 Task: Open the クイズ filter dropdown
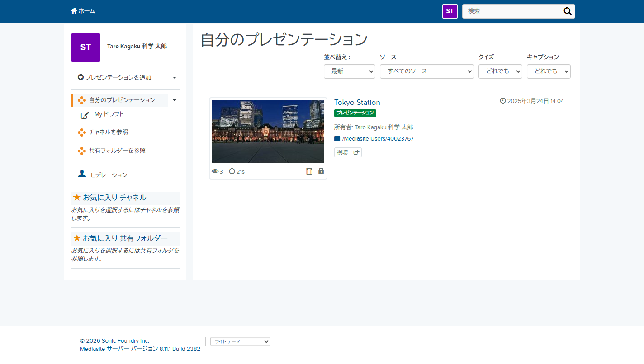click(x=500, y=71)
